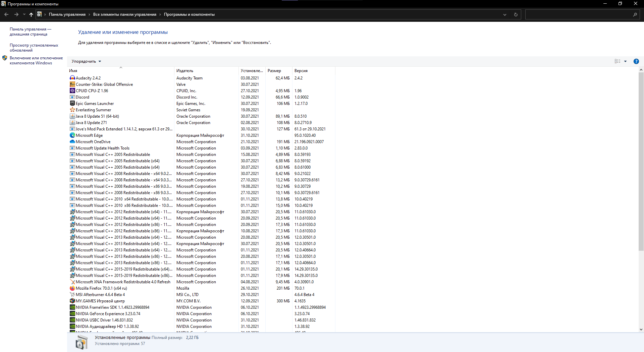The height and width of the screenshot is (352, 644).
Task: Open Просмотр установленных обновлений link
Action: [34, 48]
